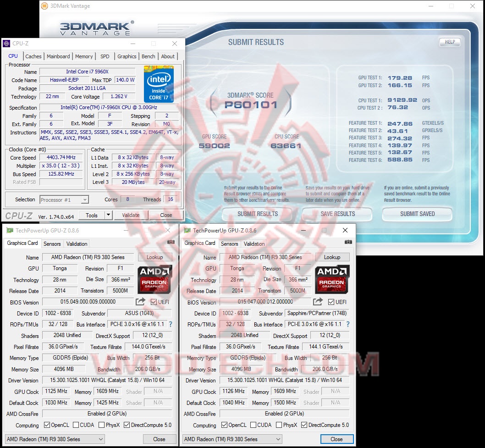
Task: Click the AMD Radeon logo in left GPU-Z
Action: [154, 279]
